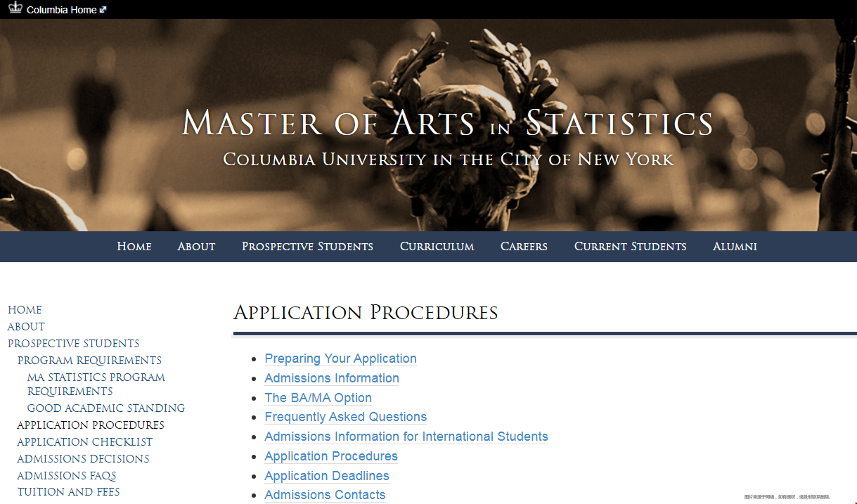Go to Home in the dark navigation bar
Screen dimensions: 857x504
[134, 246]
